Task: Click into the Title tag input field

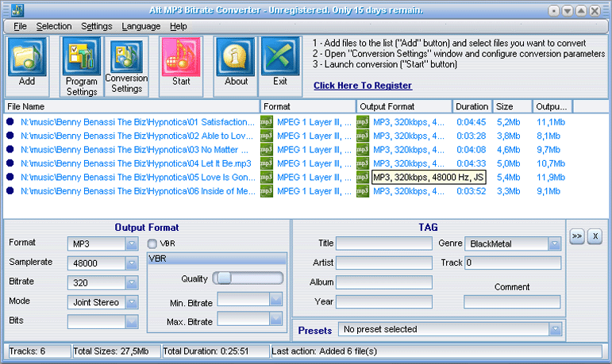Action: [383, 243]
